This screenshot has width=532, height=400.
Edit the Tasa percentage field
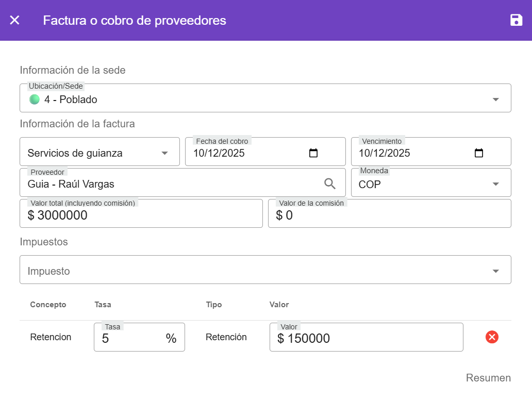[x=131, y=339]
